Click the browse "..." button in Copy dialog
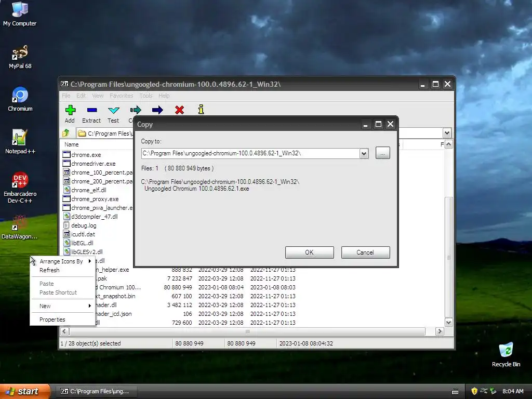Image resolution: width=532 pixels, height=399 pixels. coord(383,153)
